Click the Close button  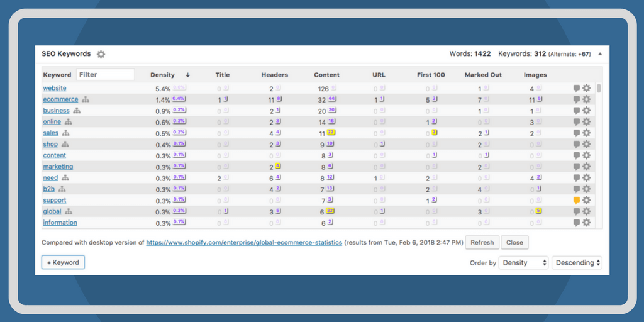click(x=514, y=242)
